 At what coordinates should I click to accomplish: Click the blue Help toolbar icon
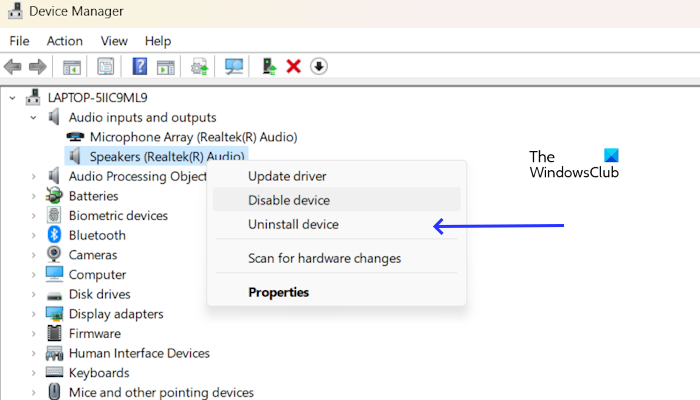(x=140, y=67)
